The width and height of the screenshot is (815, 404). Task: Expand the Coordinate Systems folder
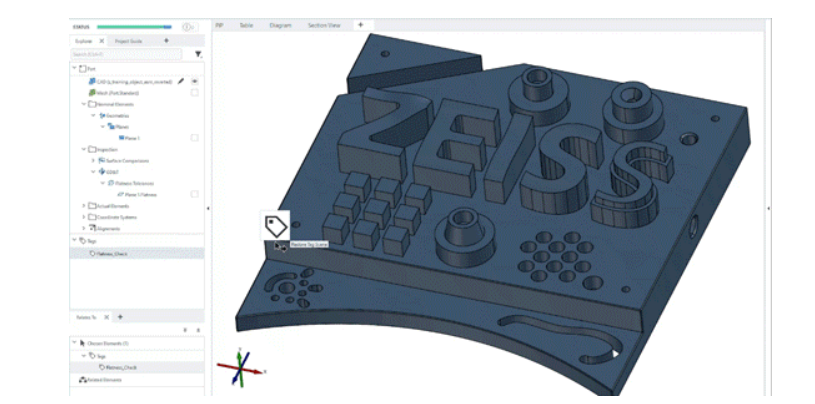(84, 217)
